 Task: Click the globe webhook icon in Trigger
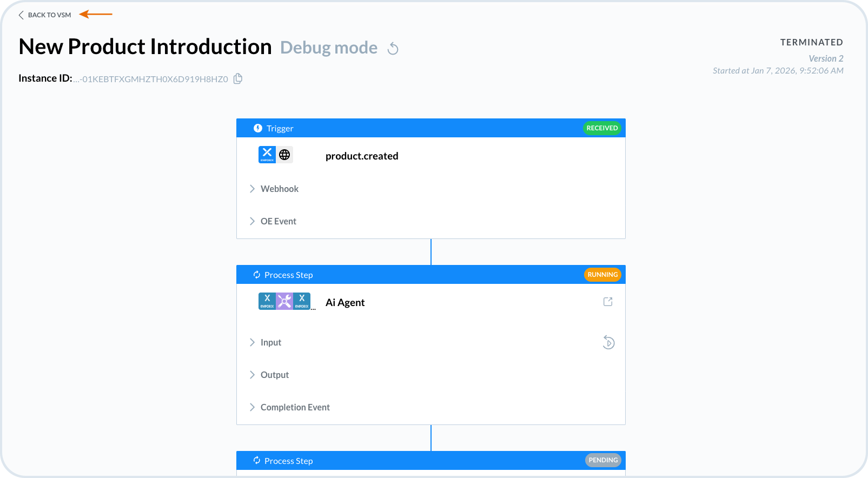(284, 155)
